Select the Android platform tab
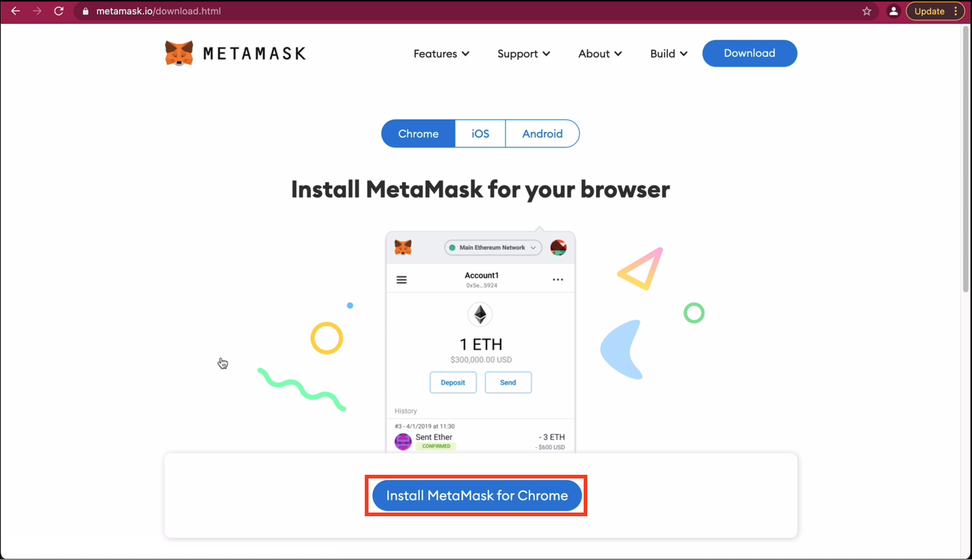 pyautogui.click(x=542, y=133)
